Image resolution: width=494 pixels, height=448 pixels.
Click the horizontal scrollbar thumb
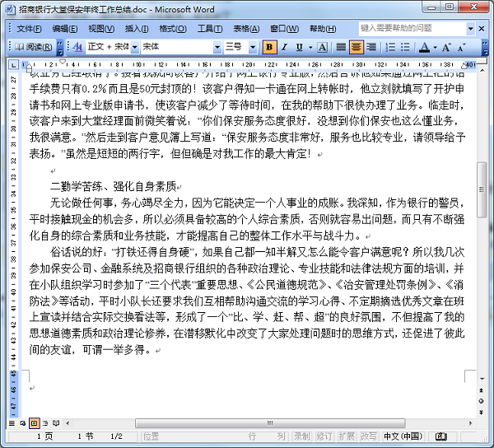pyautogui.click(x=270, y=423)
